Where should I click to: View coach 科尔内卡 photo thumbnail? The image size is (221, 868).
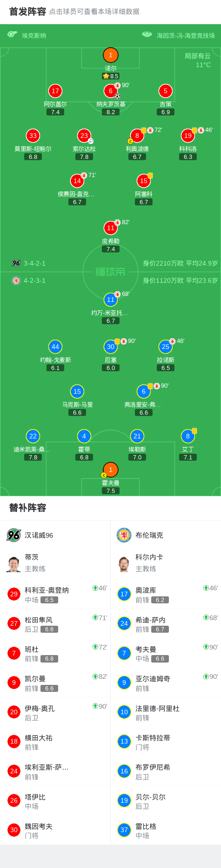pos(124,563)
